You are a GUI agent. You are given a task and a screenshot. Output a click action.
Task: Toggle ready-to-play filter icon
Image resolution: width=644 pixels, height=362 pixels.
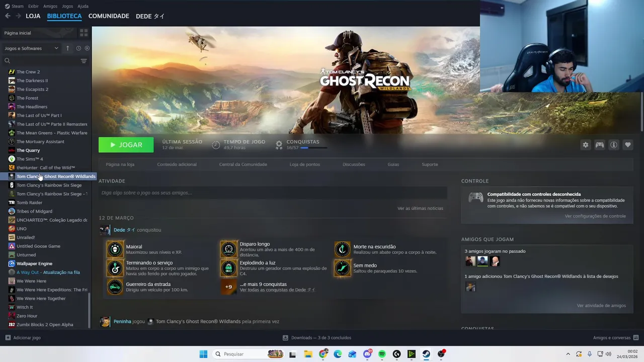point(87,48)
